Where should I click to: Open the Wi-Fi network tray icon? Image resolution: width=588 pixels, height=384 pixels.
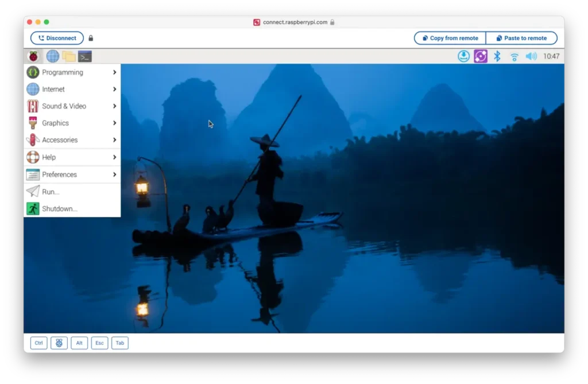click(x=514, y=57)
